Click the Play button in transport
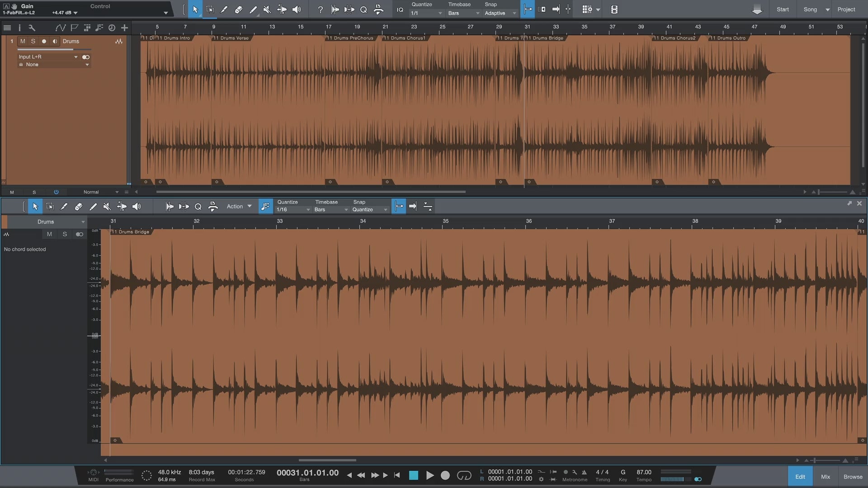 (x=430, y=475)
